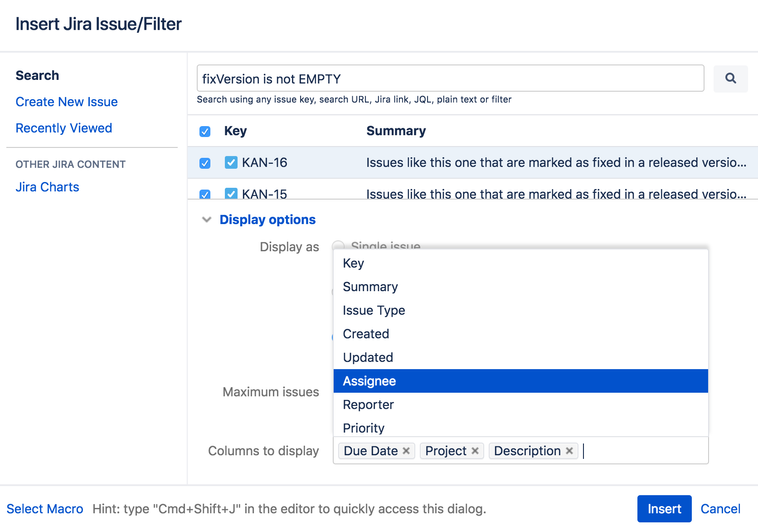Click the Insert button
The width and height of the screenshot is (758, 527).
(664, 509)
